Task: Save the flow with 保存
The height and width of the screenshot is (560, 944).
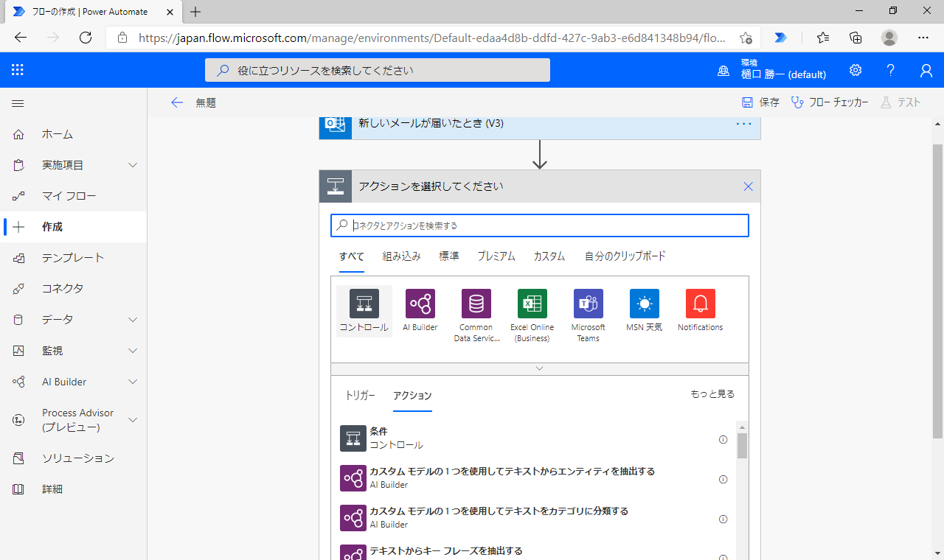Action: pos(760,103)
